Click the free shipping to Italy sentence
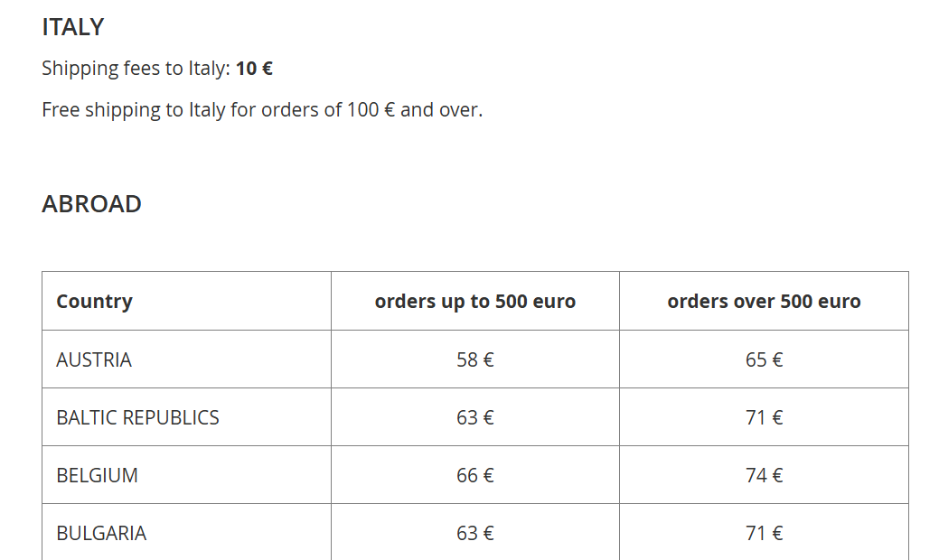 (262, 110)
